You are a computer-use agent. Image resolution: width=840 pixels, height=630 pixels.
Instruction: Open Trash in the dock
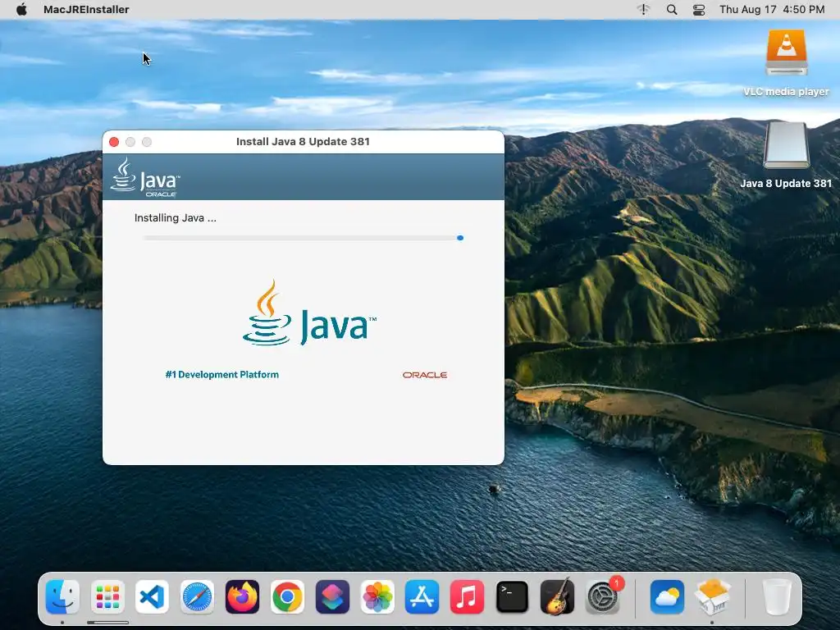pyautogui.click(x=776, y=597)
